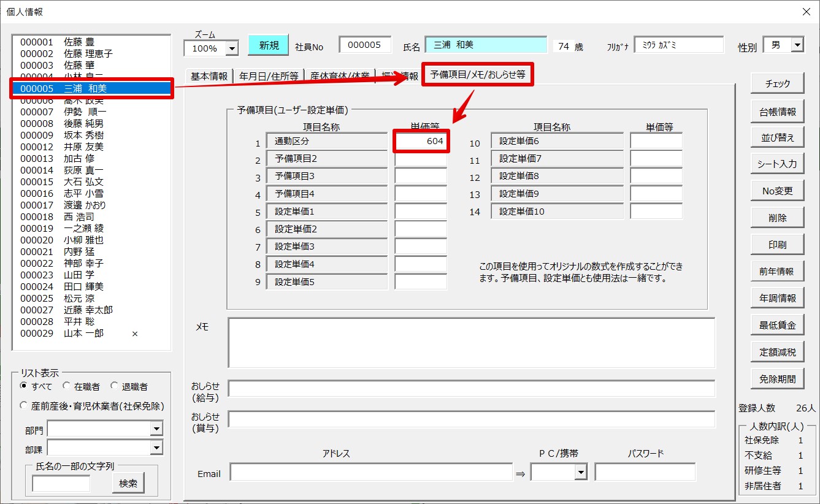
Task: Expand the ズーム percentage dropdown
Action: tap(232, 48)
